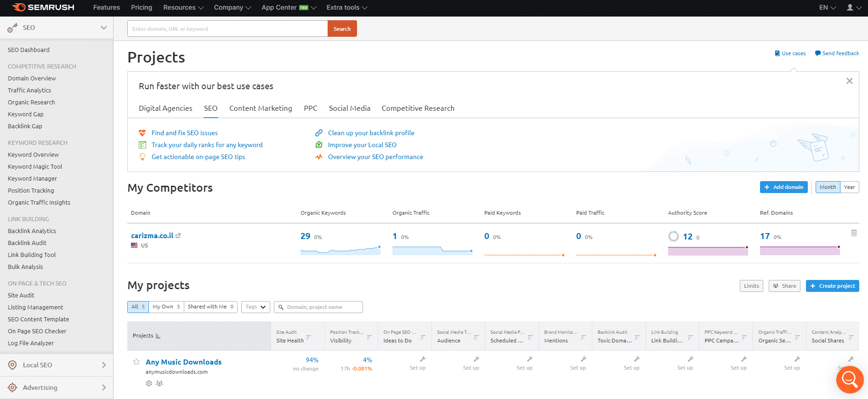
Task: Open the Features menu item
Action: tap(107, 7)
